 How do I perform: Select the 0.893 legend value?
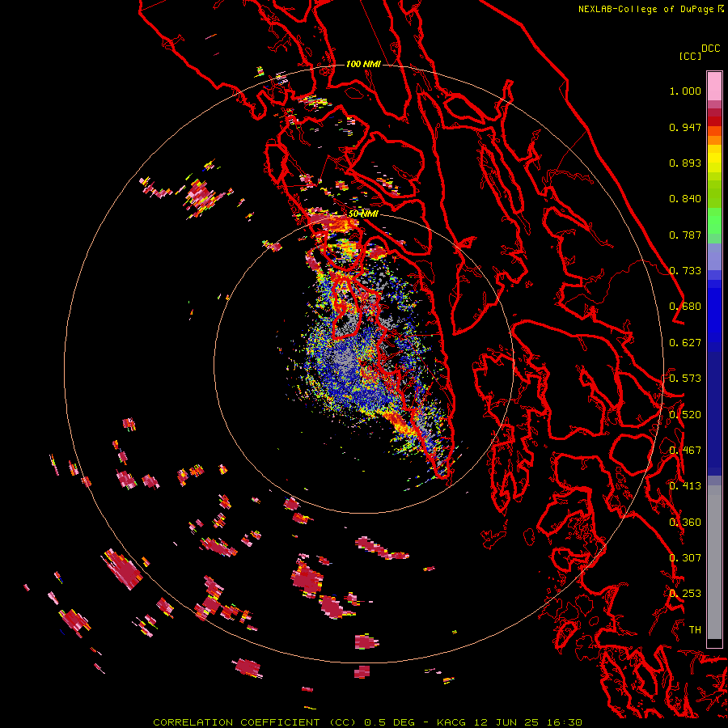click(x=685, y=163)
